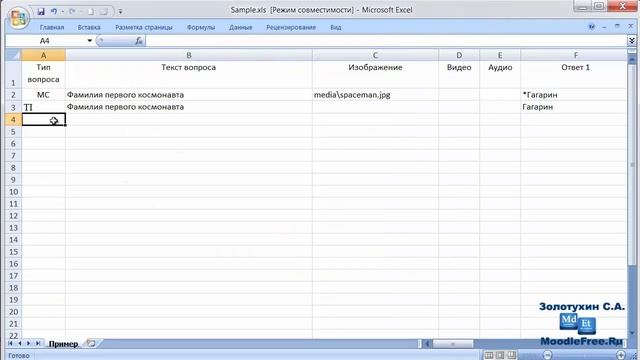Open the Формулы tab
Screen dimensions: 640x360
coord(201,27)
